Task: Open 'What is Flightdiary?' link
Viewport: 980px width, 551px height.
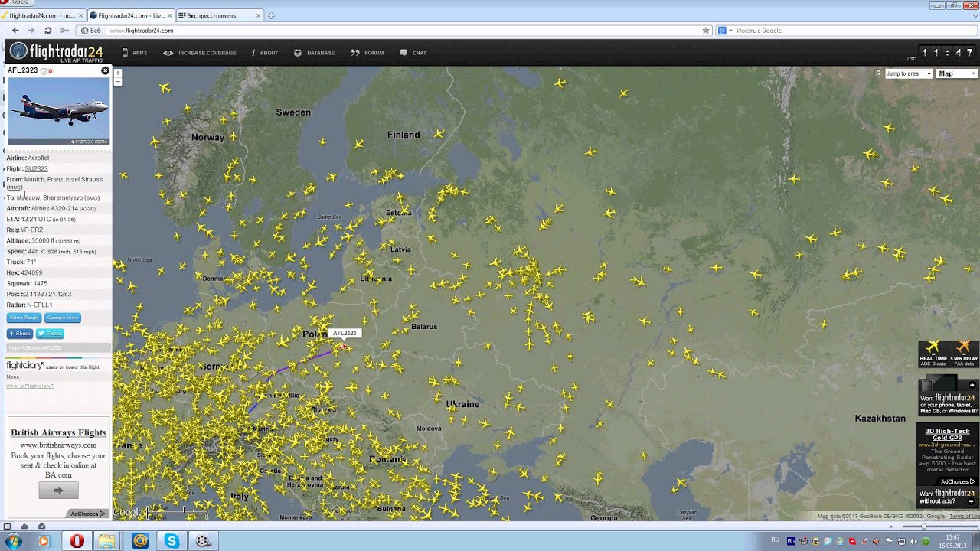Action: tap(30, 386)
